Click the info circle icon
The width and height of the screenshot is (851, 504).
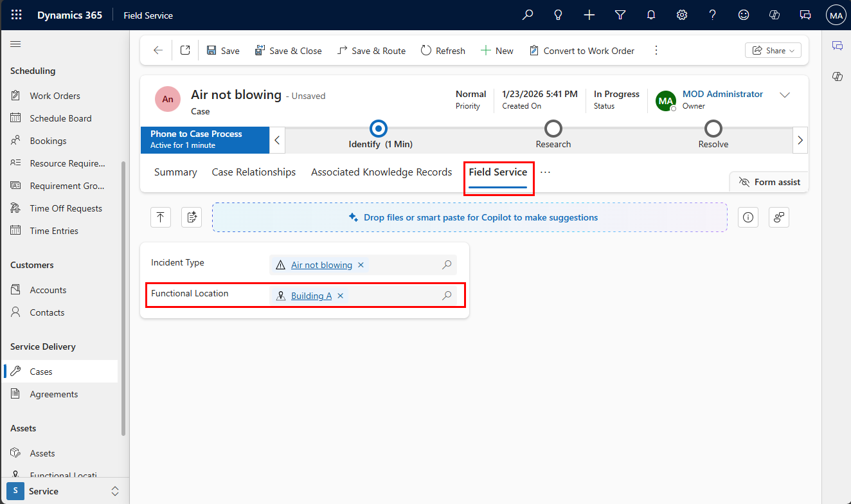(x=748, y=217)
